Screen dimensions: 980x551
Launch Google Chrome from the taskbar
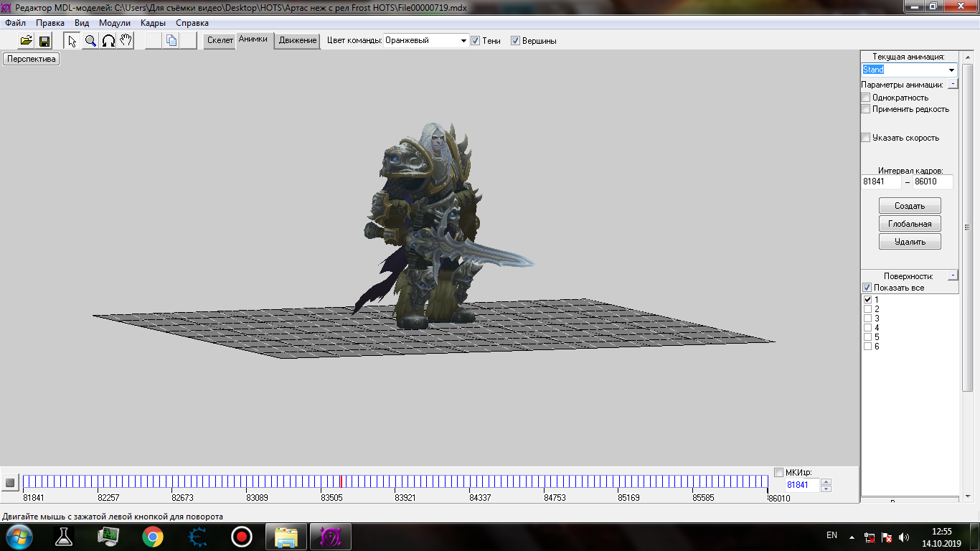(x=152, y=537)
